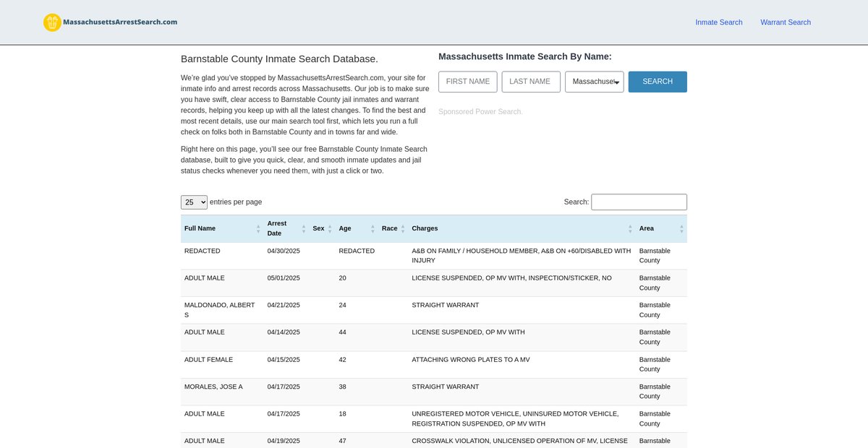Focus the FIRST NAME input field

coord(468,82)
